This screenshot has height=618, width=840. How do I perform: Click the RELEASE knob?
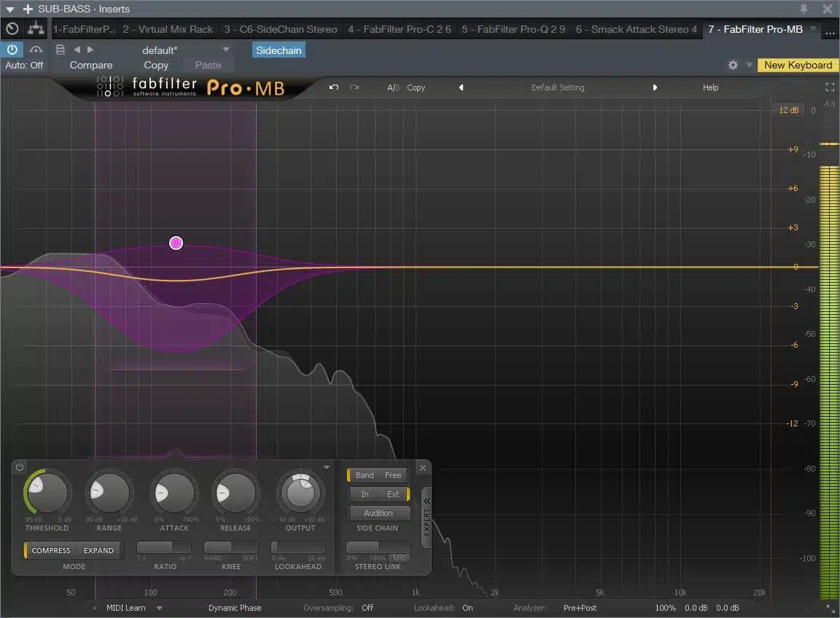point(236,493)
